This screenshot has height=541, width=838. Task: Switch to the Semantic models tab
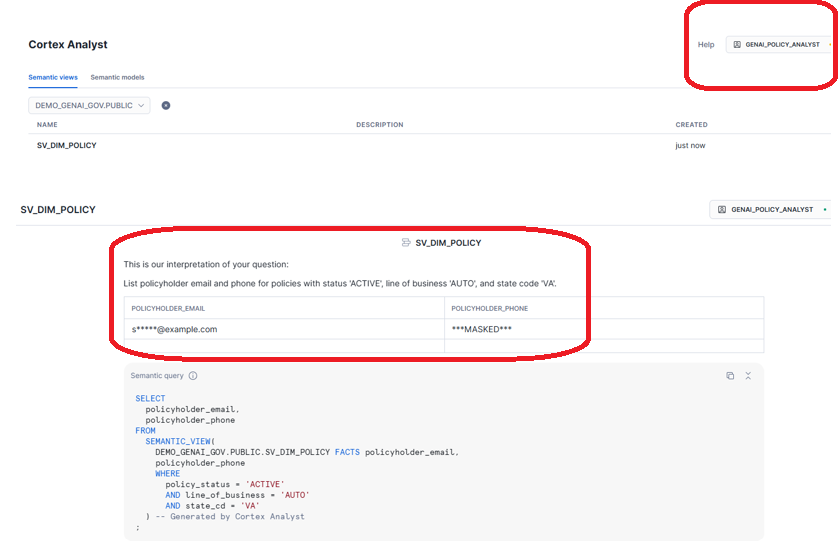point(117,77)
